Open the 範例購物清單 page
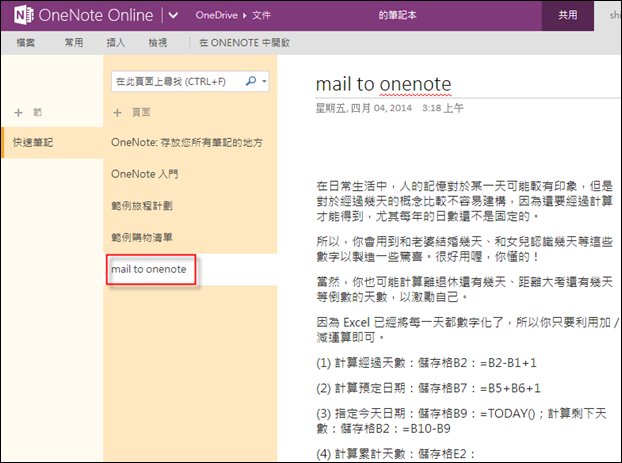The height and width of the screenshot is (463, 622). pyautogui.click(x=142, y=238)
